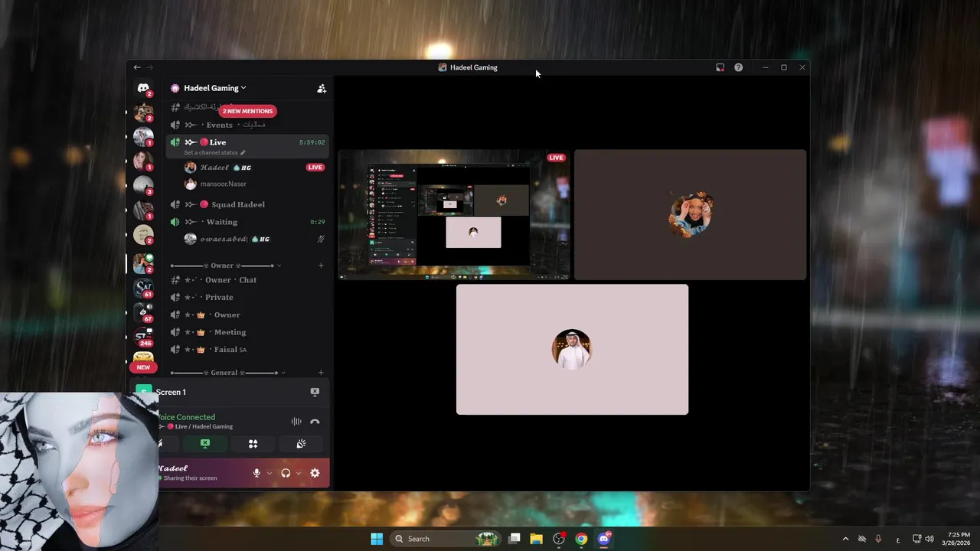Add channel to General category
Screen dimensions: 980x551
pyautogui.click(x=321, y=373)
